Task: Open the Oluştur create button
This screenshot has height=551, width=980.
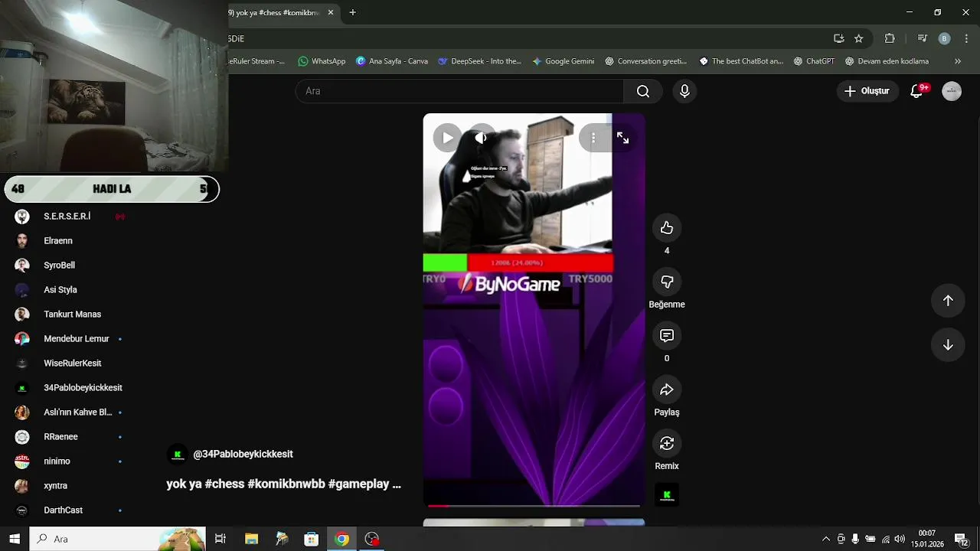Action: [x=867, y=91]
